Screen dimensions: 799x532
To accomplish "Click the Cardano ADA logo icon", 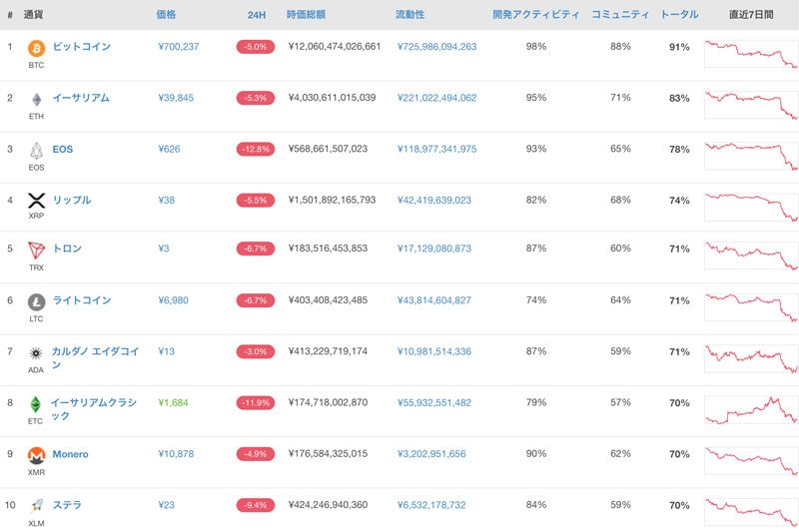I will 36,353.
